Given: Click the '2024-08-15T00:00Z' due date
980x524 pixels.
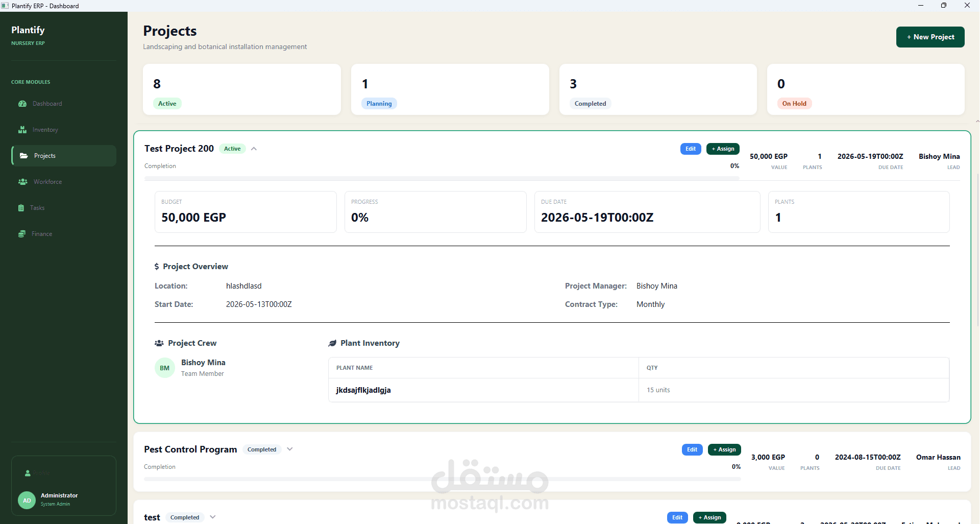Looking at the screenshot, I should point(868,457).
